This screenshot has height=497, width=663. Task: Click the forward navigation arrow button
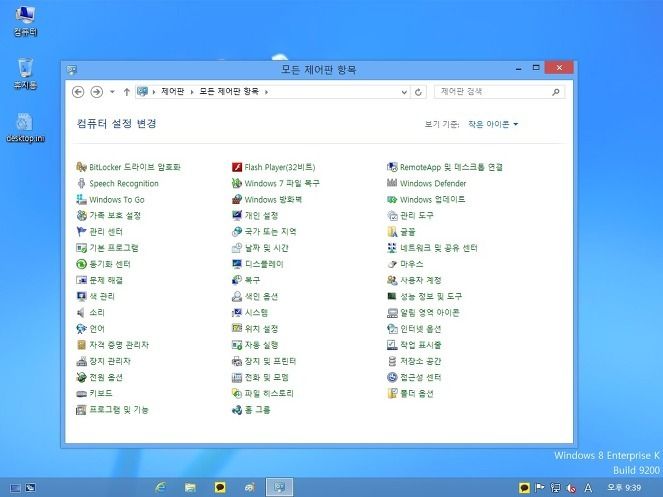tap(97, 92)
